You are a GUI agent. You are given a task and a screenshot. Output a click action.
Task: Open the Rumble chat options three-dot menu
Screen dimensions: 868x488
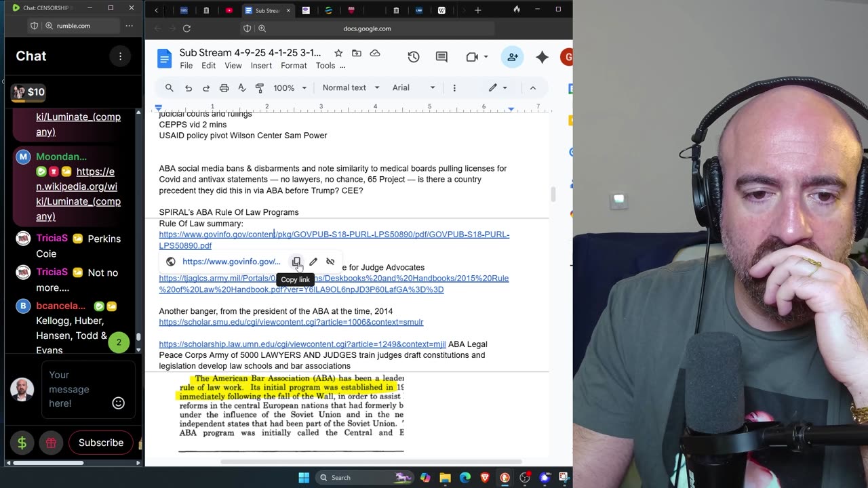point(120,56)
